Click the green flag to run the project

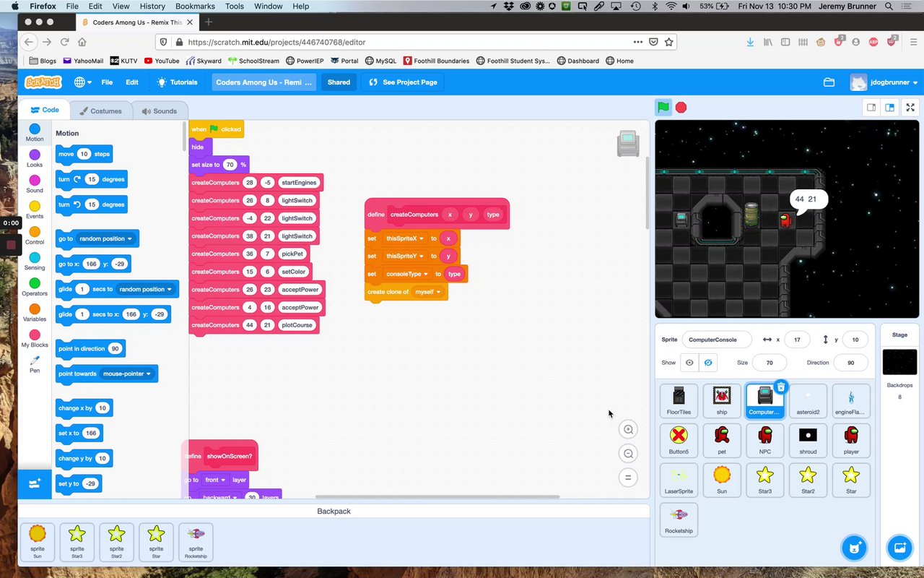point(663,108)
